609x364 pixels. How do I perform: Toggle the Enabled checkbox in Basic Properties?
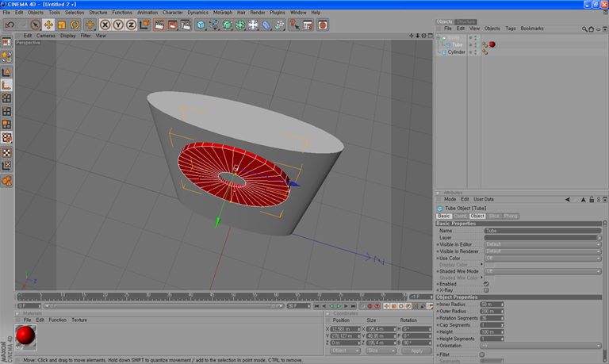tap(486, 284)
